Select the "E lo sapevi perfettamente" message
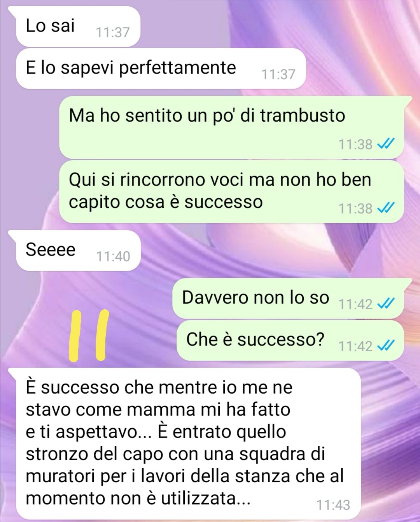This screenshot has width=420, height=522. point(161,68)
